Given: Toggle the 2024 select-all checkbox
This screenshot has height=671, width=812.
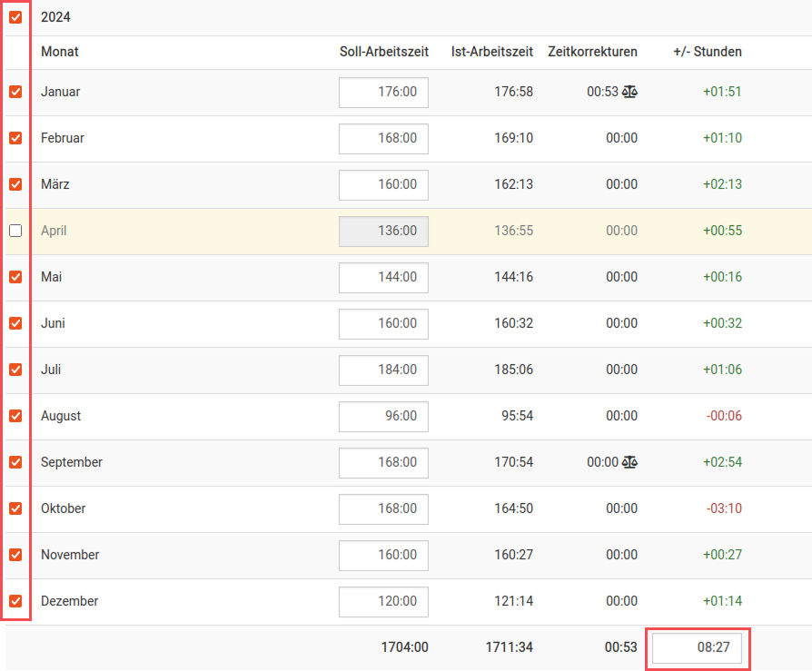Looking at the screenshot, I should (15, 17).
